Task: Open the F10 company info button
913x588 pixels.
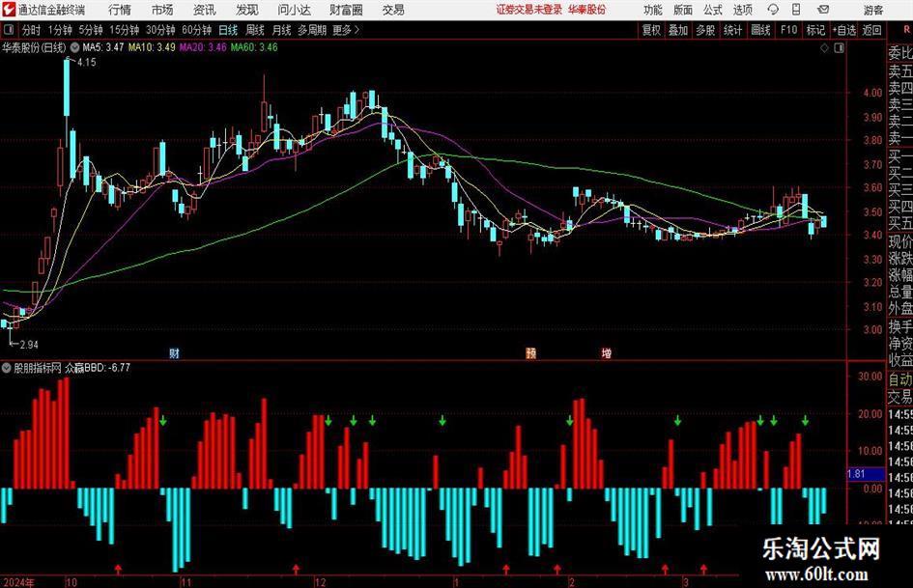Action: click(x=788, y=30)
